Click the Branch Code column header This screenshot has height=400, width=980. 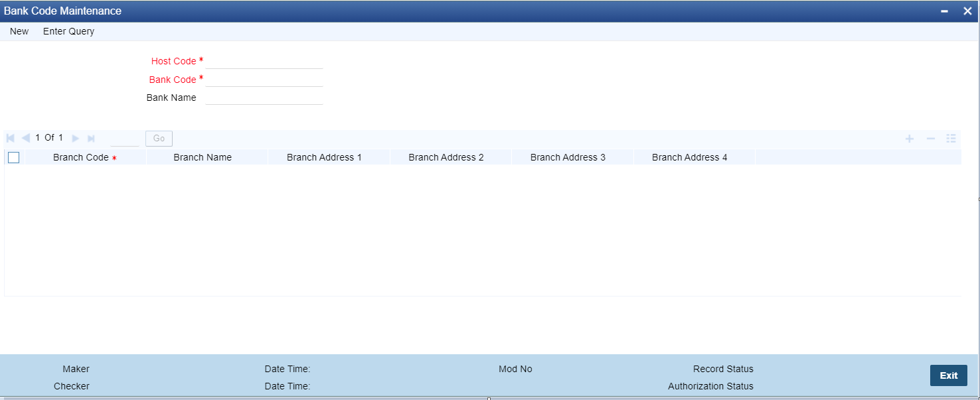(85, 157)
